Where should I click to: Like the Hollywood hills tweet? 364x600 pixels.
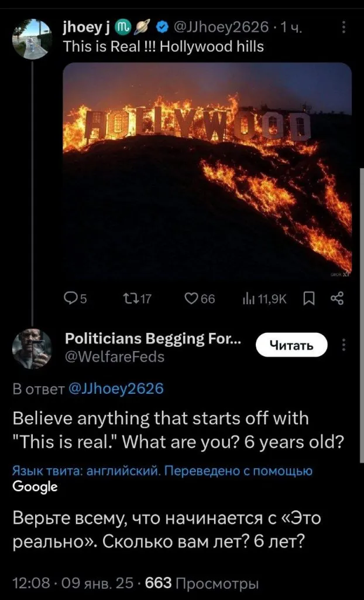(x=191, y=299)
